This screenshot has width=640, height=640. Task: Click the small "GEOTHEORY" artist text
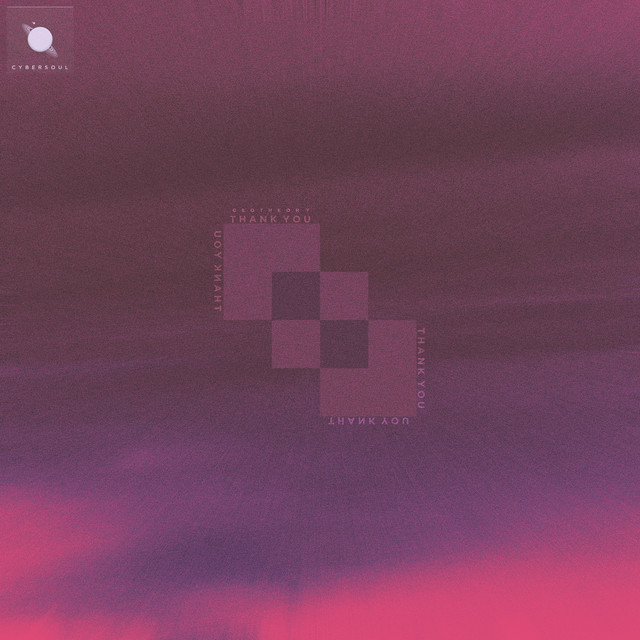[271, 210]
